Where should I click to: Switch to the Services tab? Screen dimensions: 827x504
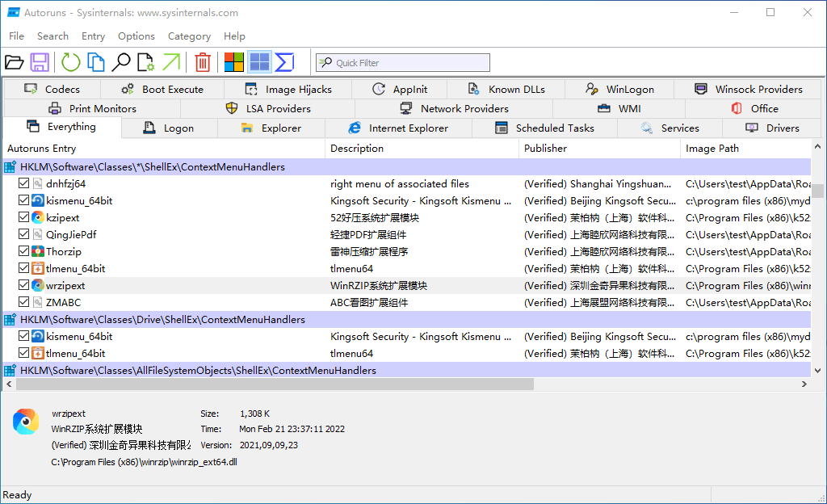670,128
